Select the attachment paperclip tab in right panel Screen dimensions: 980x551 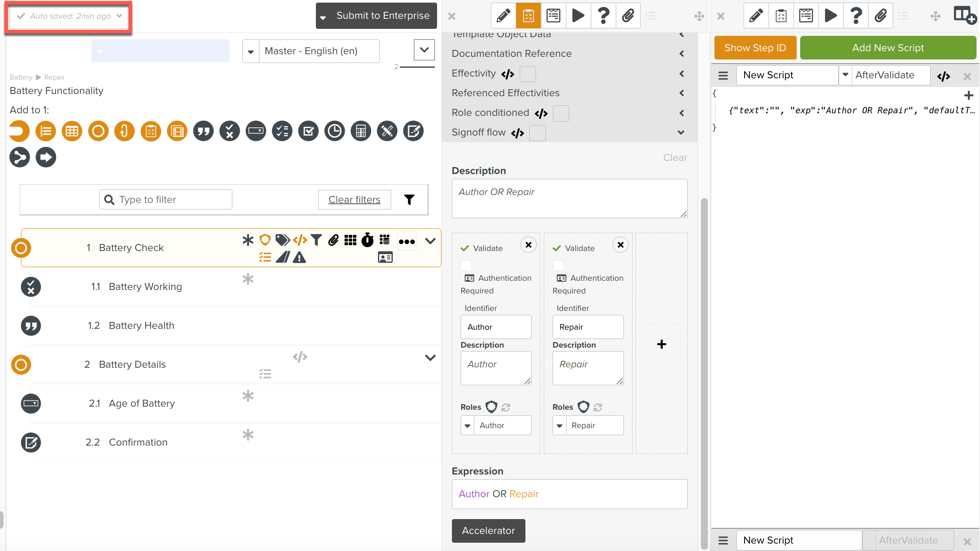click(881, 16)
